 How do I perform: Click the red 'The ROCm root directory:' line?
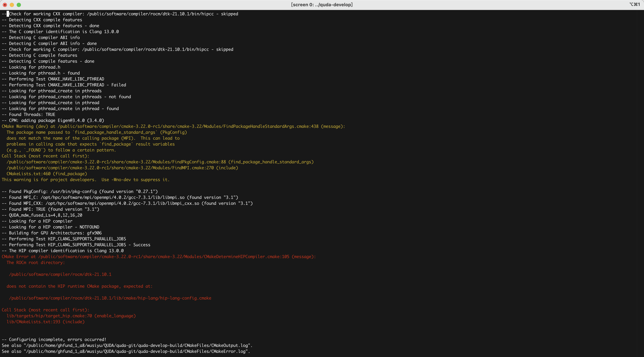click(x=36, y=262)
